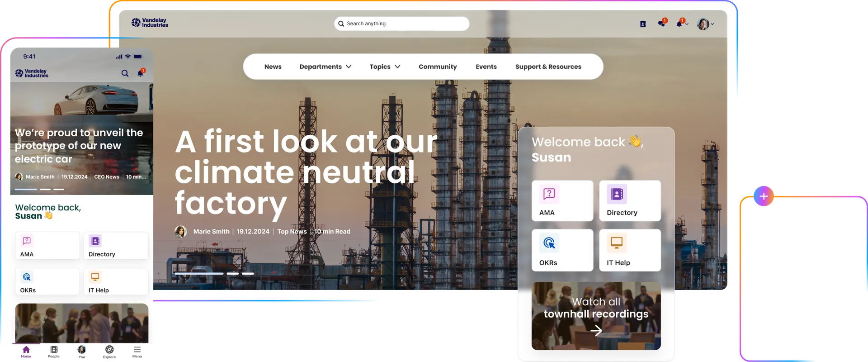Open user profile avatar dropdown

click(704, 24)
